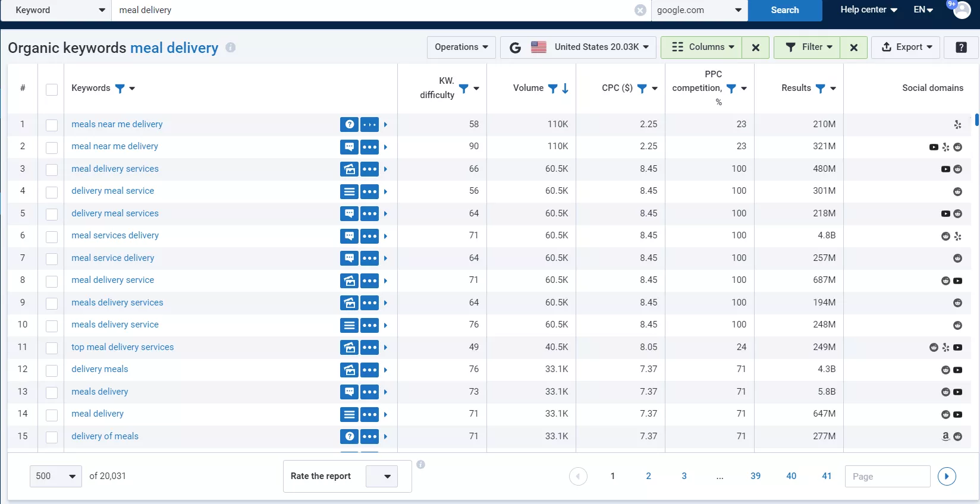Click the three-dots menu for delivery meals
The height and width of the screenshot is (504, 980).
(x=369, y=370)
